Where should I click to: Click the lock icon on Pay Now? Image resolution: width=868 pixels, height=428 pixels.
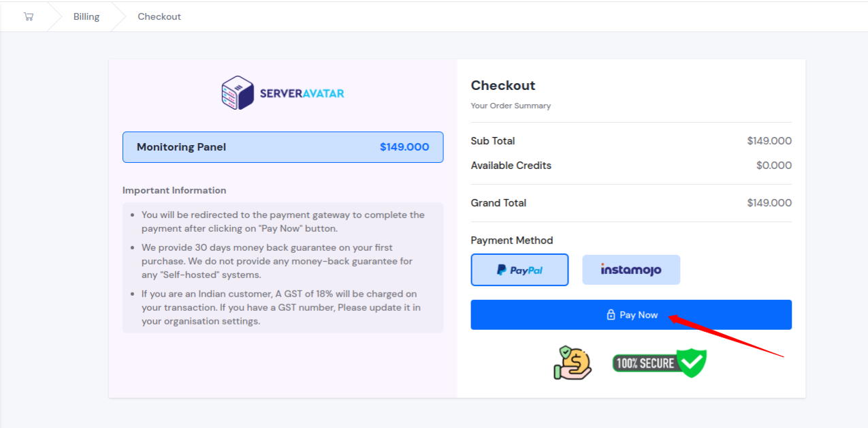(x=611, y=315)
